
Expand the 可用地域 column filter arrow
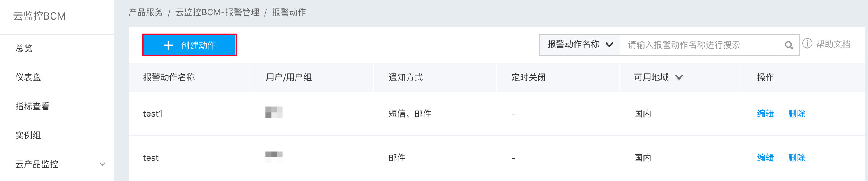(679, 77)
